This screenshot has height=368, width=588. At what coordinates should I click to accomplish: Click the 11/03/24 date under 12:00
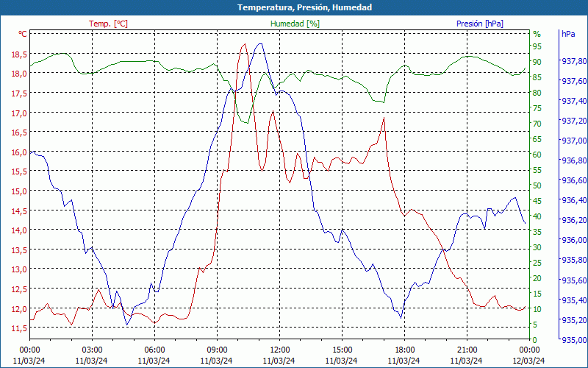tap(279, 361)
